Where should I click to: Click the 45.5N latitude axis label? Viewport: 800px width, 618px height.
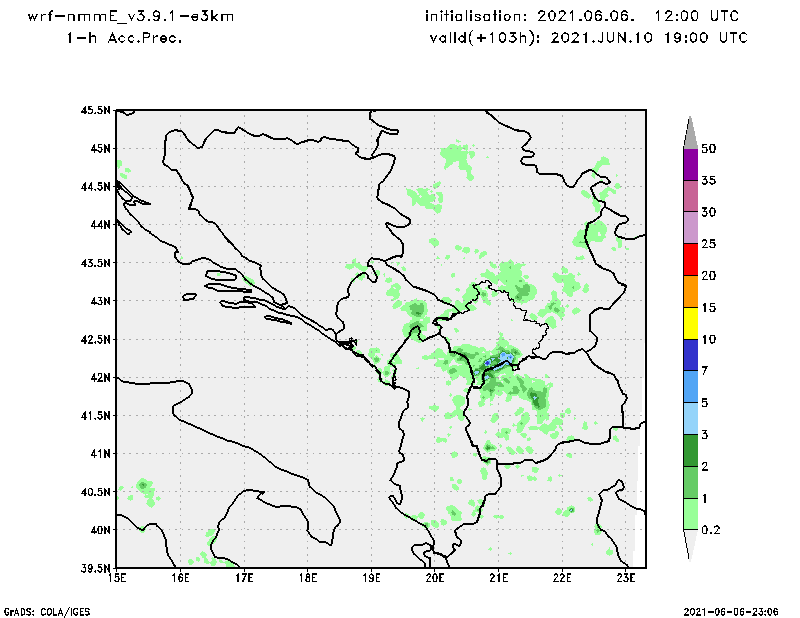(95, 110)
